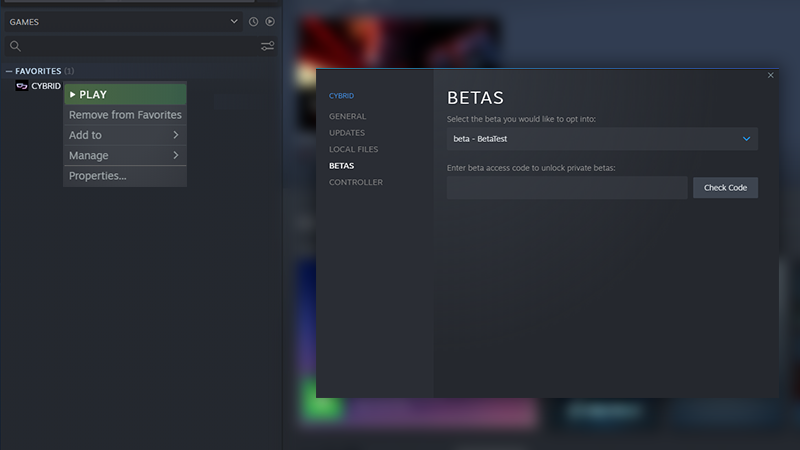800x450 pixels.
Task: Open the advanced filter sliders icon
Action: [x=267, y=46]
